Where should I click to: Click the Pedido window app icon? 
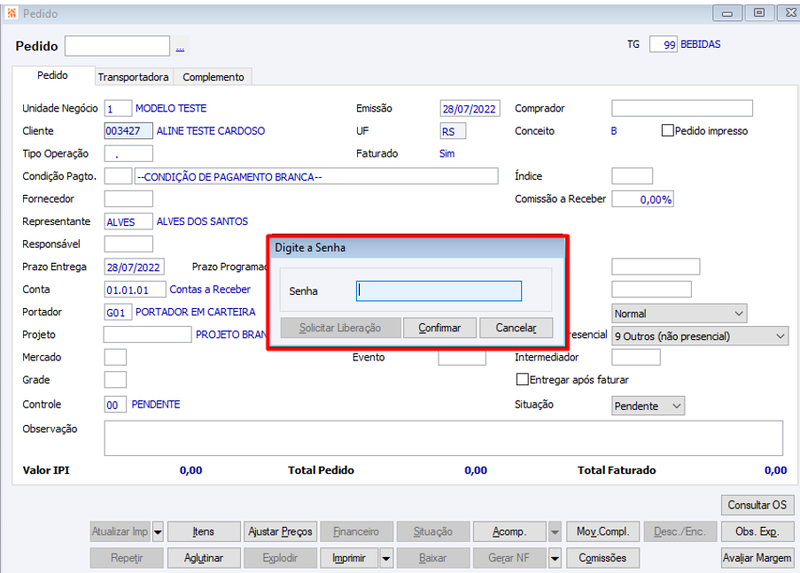pyautogui.click(x=12, y=13)
